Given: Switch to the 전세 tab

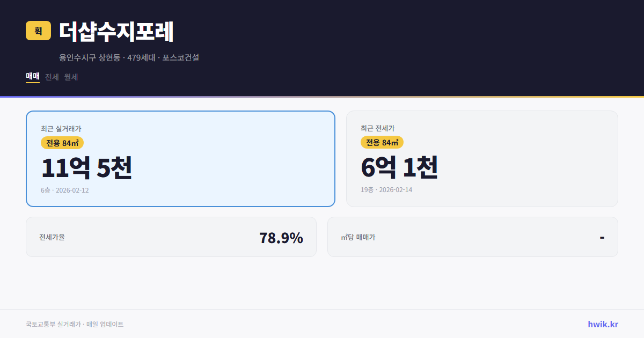Looking at the screenshot, I should coord(50,77).
